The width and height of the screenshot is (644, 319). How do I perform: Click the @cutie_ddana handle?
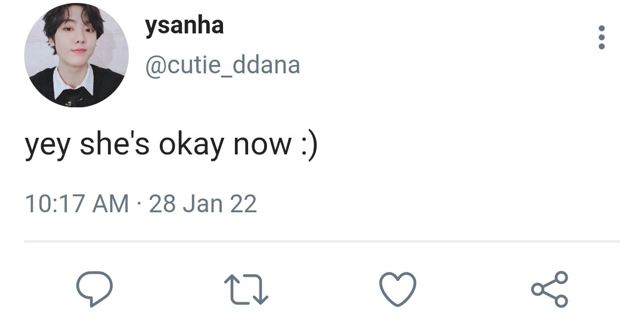coord(222,65)
